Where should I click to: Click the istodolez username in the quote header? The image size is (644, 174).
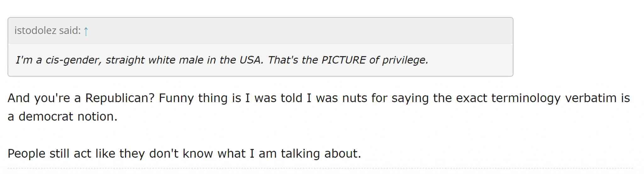[x=36, y=30]
